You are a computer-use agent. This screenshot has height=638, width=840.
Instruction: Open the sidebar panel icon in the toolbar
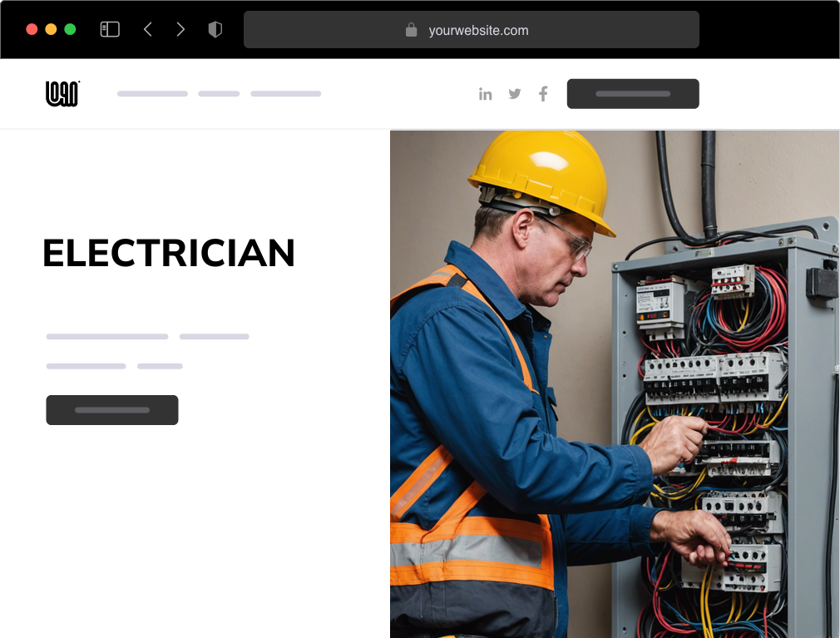click(109, 28)
